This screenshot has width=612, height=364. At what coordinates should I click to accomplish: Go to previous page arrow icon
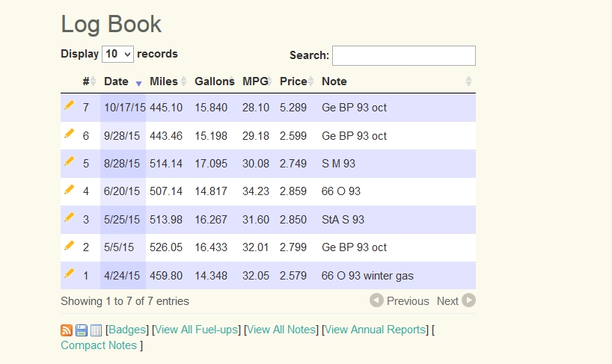376,300
